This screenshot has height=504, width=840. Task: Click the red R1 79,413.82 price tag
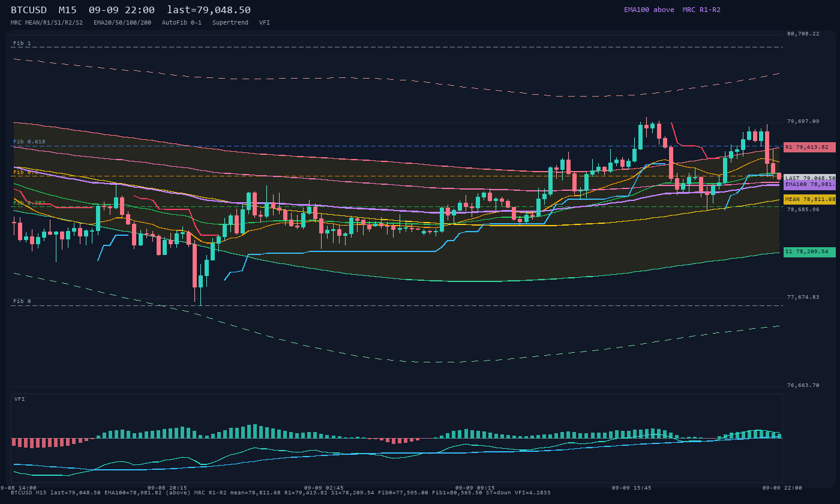[x=809, y=147]
